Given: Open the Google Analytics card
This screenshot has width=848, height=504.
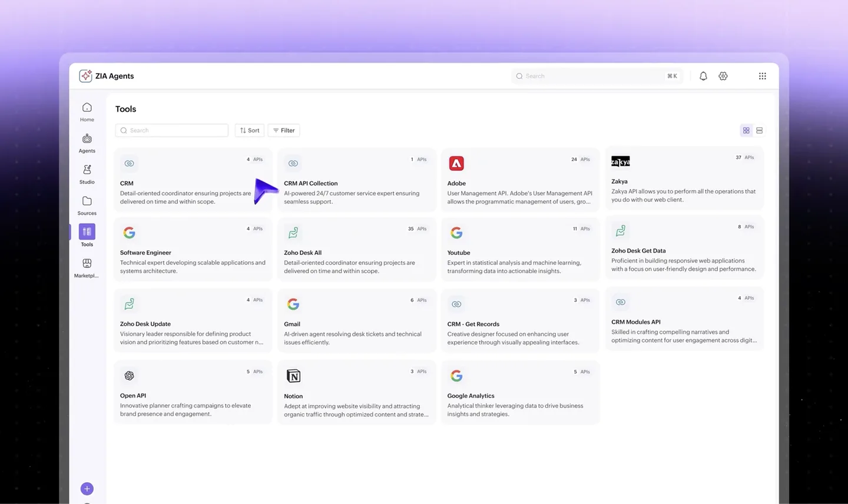Looking at the screenshot, I should click(520, 392).
